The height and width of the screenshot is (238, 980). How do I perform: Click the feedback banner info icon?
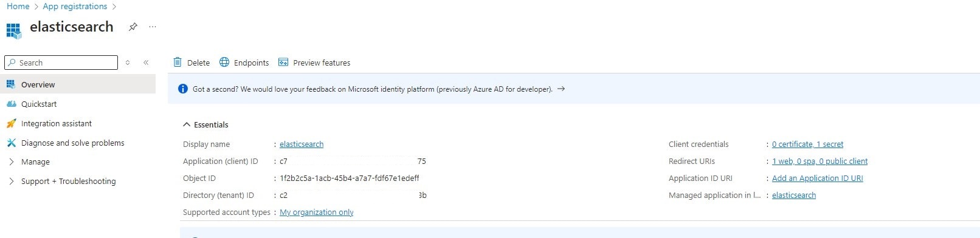182,89
